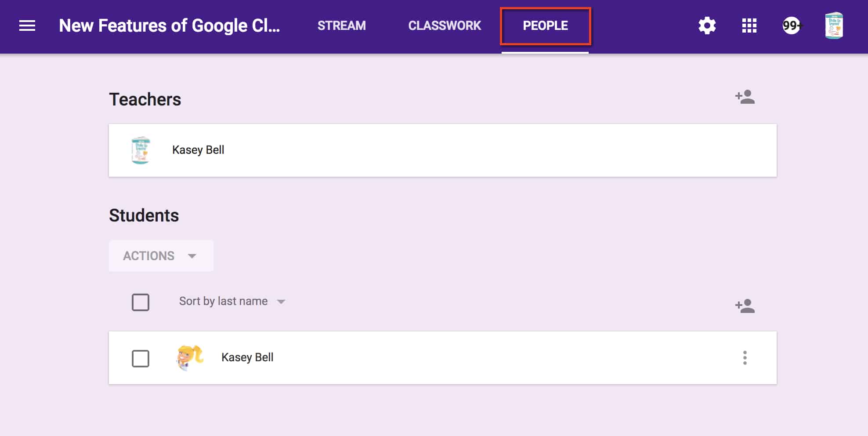Open class settings gear icon

(x=707, y=25)
